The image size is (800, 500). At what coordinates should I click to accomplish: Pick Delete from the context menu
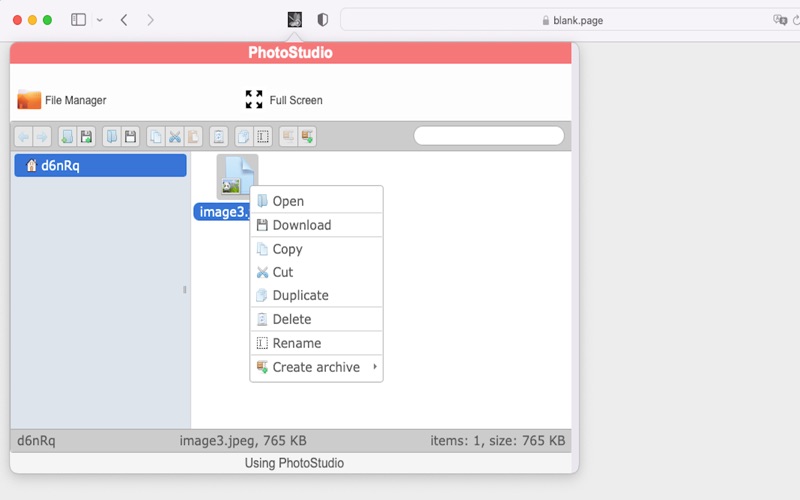[x=316, y=319]
